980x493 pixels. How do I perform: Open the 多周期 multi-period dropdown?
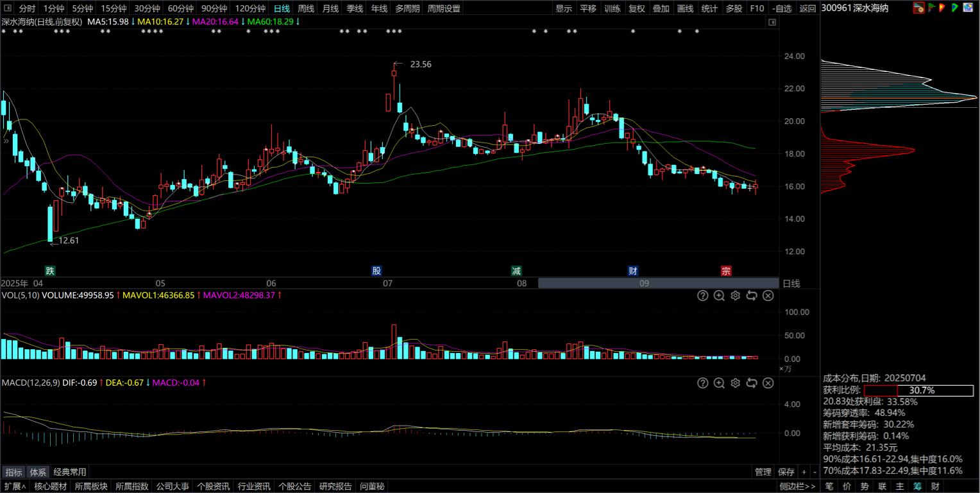tap(407, 8)
